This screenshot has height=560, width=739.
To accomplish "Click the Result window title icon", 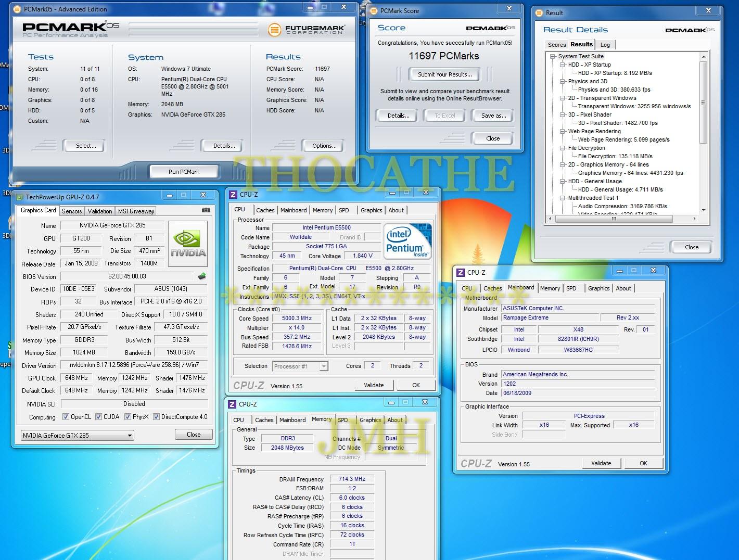I will [540, 13].
